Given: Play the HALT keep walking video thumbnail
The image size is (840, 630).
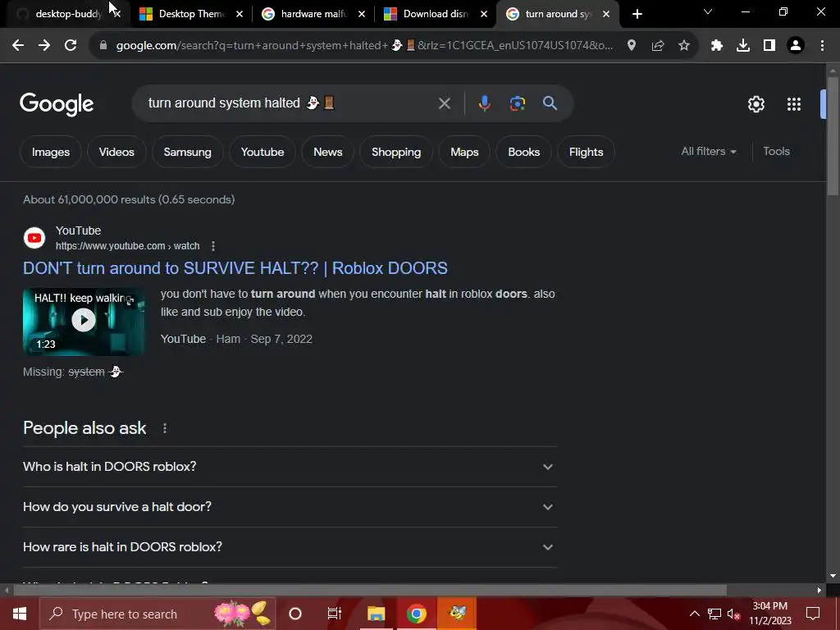Looking at the screenshot, I should (x=84, y=322).
